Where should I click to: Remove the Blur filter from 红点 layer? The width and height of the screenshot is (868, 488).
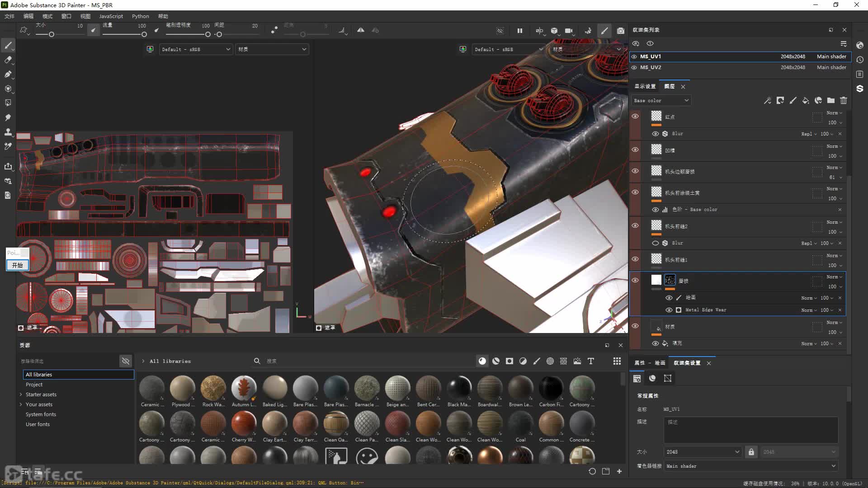[840, 134]
